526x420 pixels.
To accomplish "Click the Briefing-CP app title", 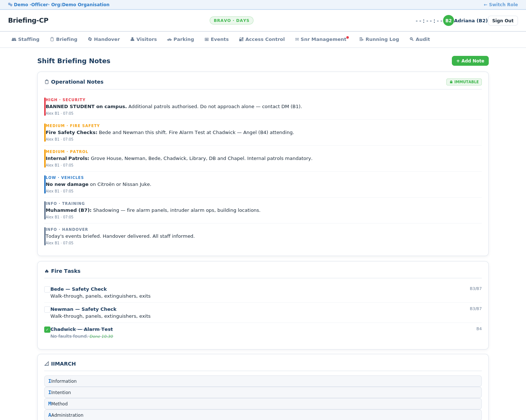I will pos(28,20).
